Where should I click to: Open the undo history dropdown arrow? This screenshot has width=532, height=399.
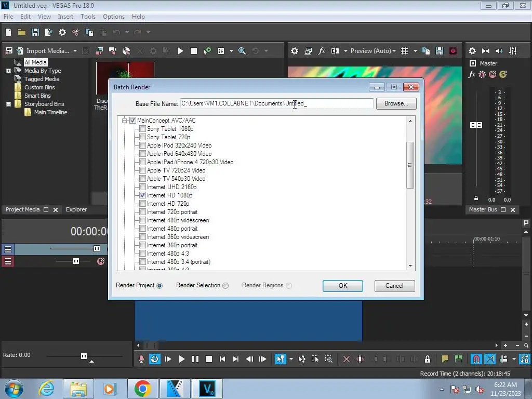click(x=127, y=32)
